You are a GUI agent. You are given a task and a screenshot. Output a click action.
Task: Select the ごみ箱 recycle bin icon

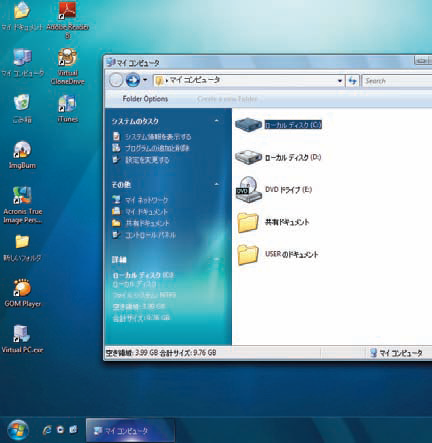click(x=22, y=109)
